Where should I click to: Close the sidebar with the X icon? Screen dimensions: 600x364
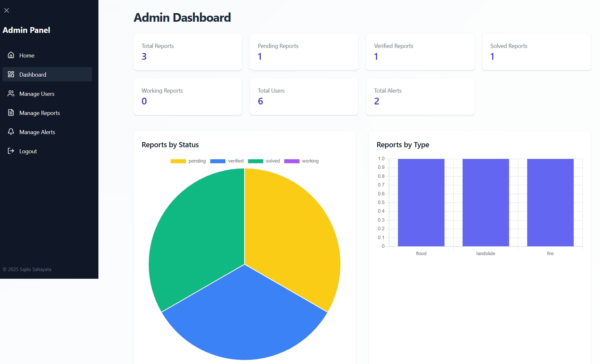click(6, 11)
